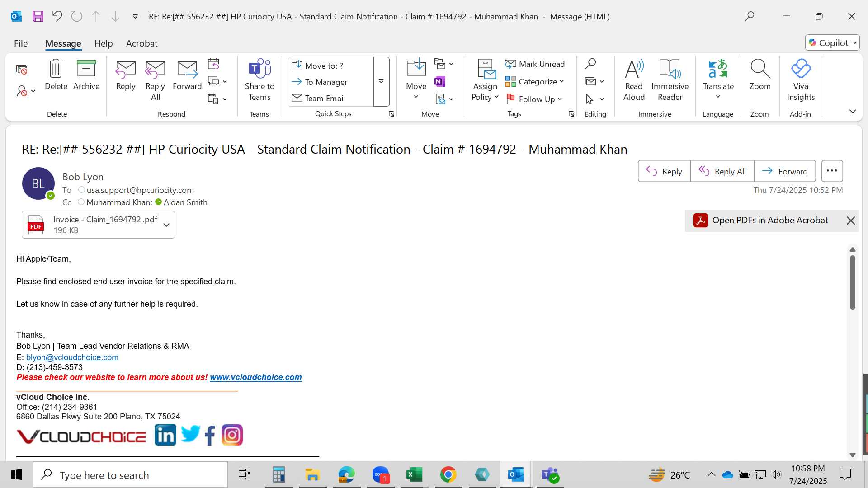
Task: Dismiss the Adobe Acrobat prompt
Action: click(x=850, y=221)
